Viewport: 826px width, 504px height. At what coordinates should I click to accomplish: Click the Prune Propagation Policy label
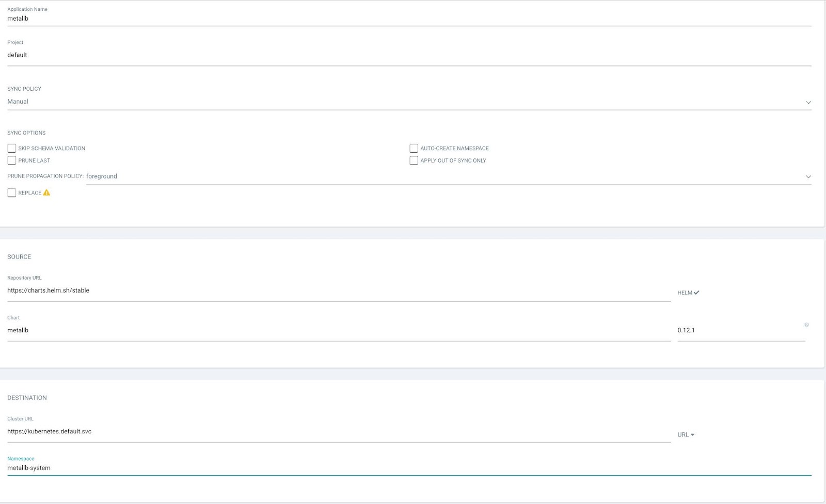pos(45,176)
